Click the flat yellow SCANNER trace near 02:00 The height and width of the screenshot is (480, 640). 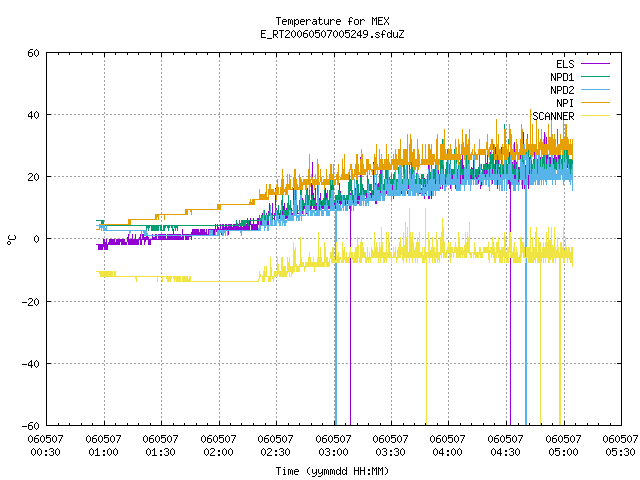click(224, 281)
